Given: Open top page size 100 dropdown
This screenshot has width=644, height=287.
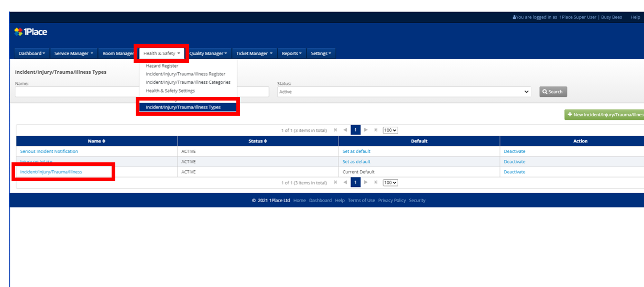Looking at the screenshot, I should pos(390,130).
